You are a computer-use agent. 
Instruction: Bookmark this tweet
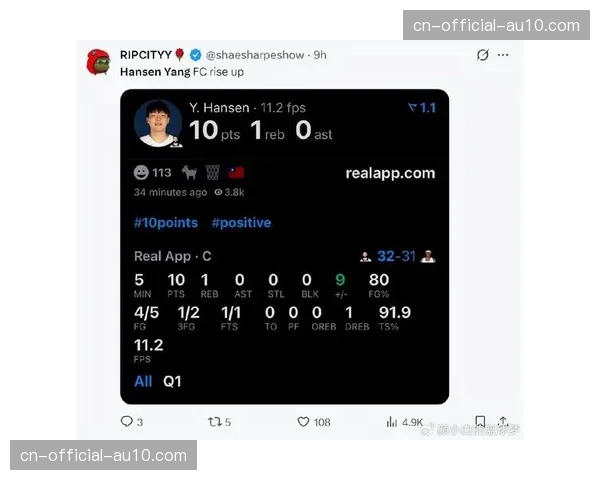coord(480,421)
